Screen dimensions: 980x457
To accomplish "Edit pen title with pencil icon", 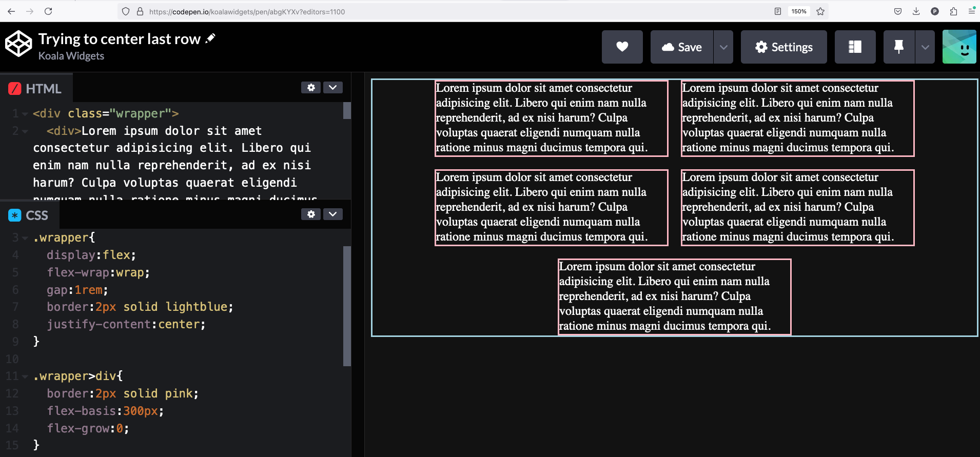I will [x=210, y=38].
